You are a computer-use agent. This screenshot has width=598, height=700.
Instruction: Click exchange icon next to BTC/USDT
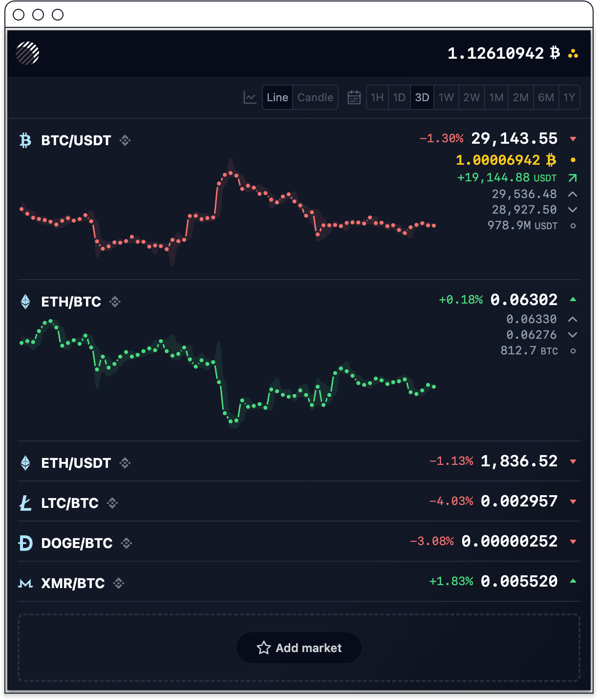pos(125,141)
